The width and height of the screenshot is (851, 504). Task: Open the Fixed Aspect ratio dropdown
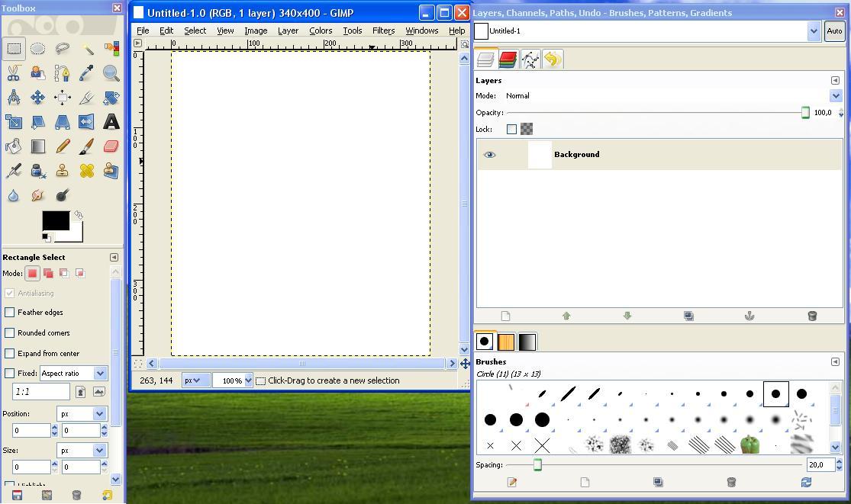coord(73,373)
